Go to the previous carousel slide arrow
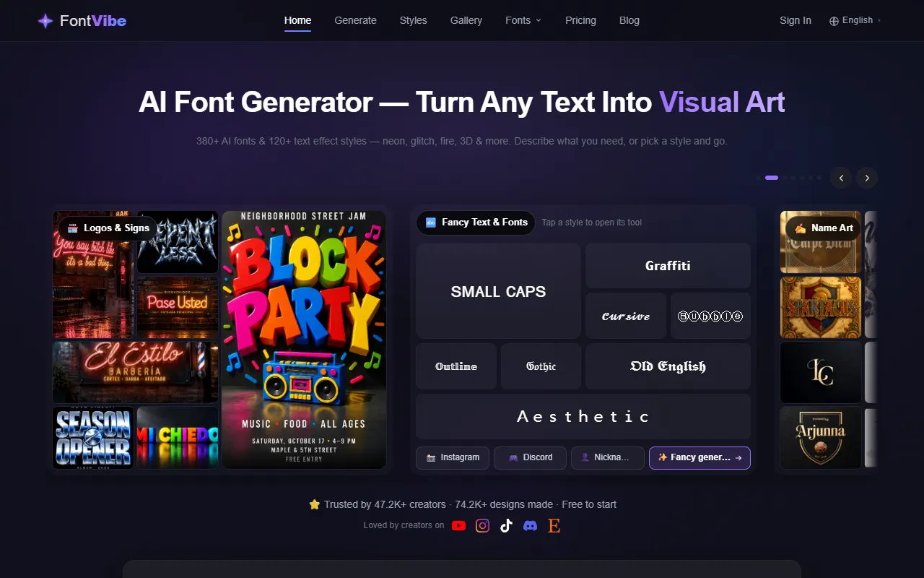Screen dimensions: 924x578 pos(841,178)
